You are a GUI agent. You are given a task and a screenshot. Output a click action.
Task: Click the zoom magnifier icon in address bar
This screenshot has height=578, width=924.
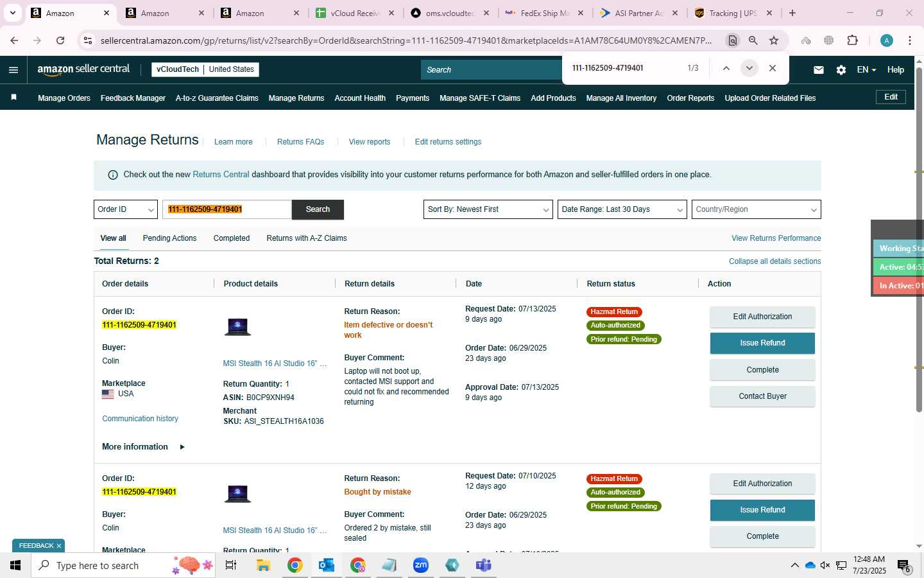pyautogui.click(x=753, y=40)
